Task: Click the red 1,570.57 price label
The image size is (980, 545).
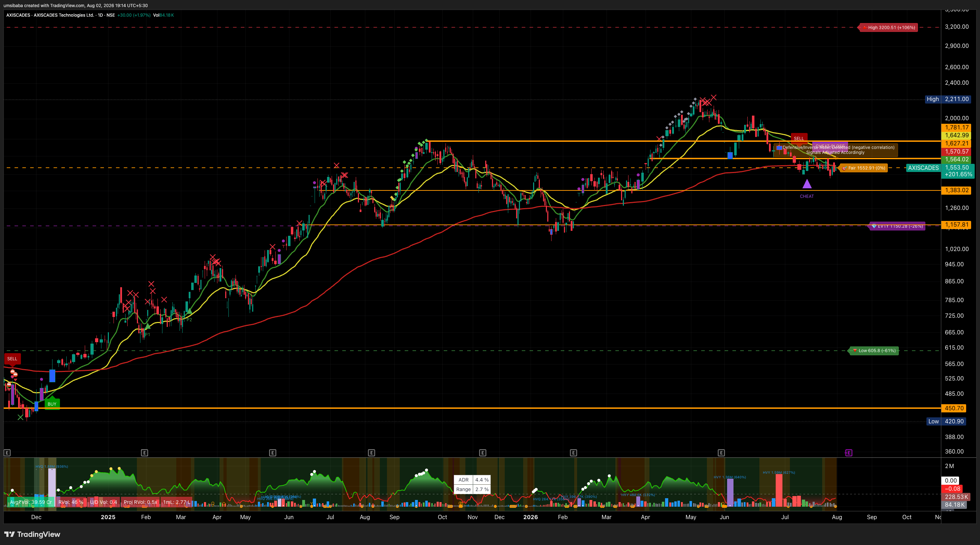Action: (956, 152)
